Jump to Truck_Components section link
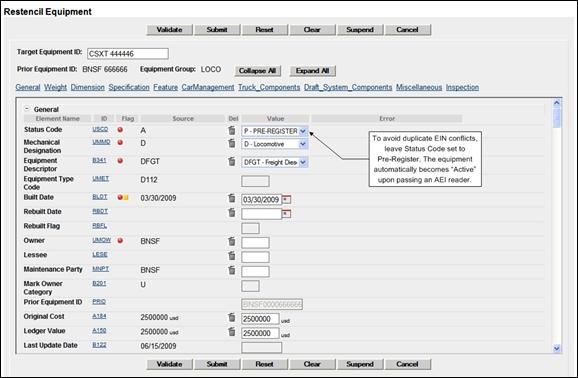 (269, 87)
